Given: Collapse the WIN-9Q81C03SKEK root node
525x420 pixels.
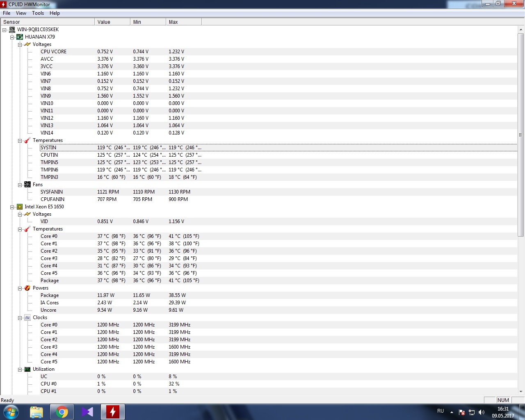Looking at the screenshot, I should [x=4, y=30].
